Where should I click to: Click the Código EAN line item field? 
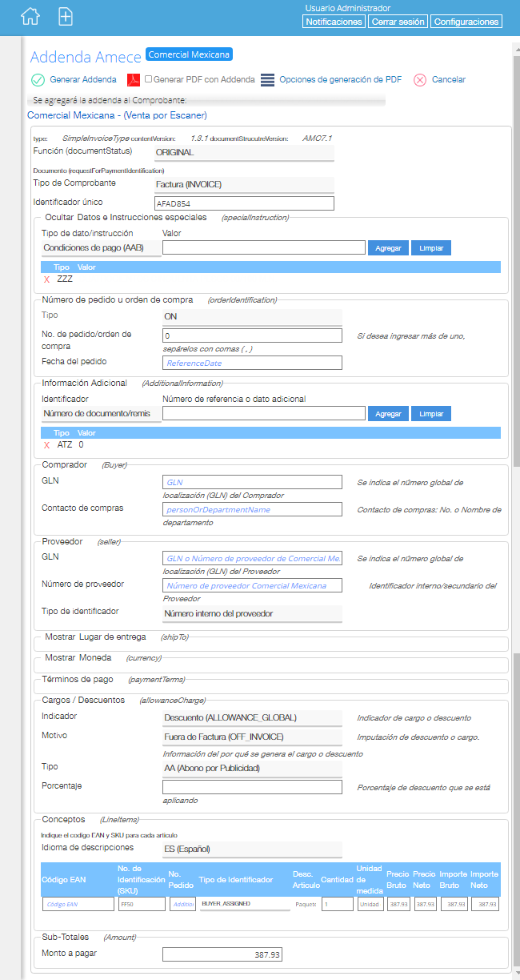coord(78,903)
